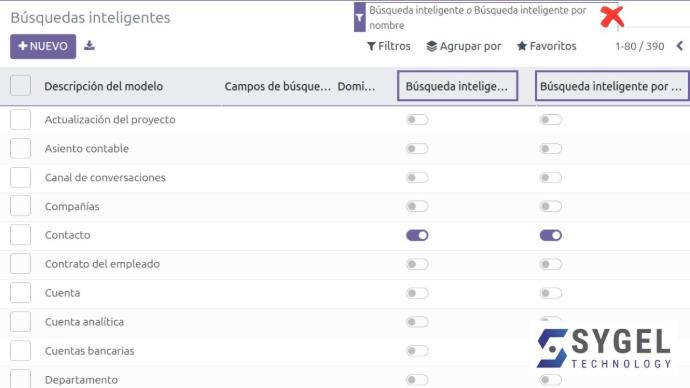Screen dimensions: 690x388
Task: Click the purple funnel filter facet icon
Action: coord(360,17)
